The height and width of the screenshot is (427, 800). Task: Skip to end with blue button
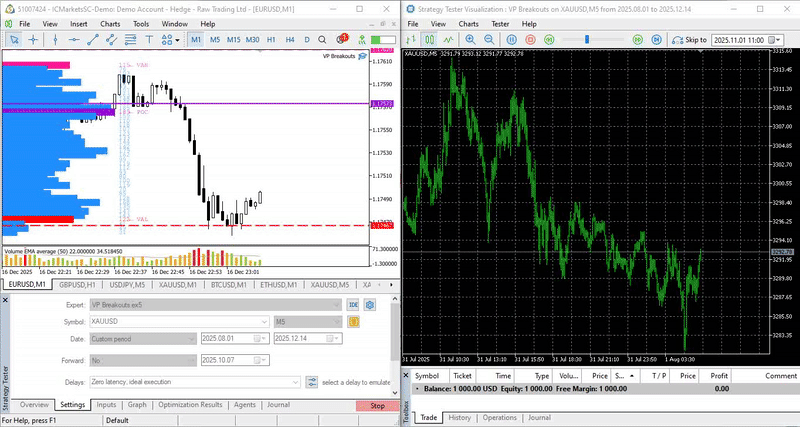click(657, 39)
